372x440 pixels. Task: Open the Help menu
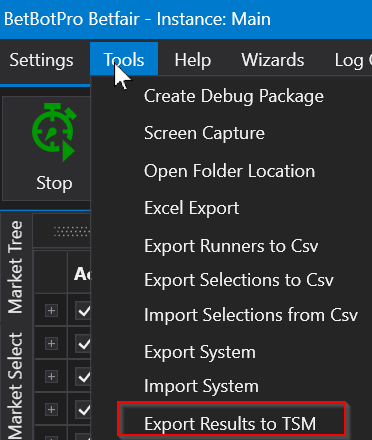193,60
